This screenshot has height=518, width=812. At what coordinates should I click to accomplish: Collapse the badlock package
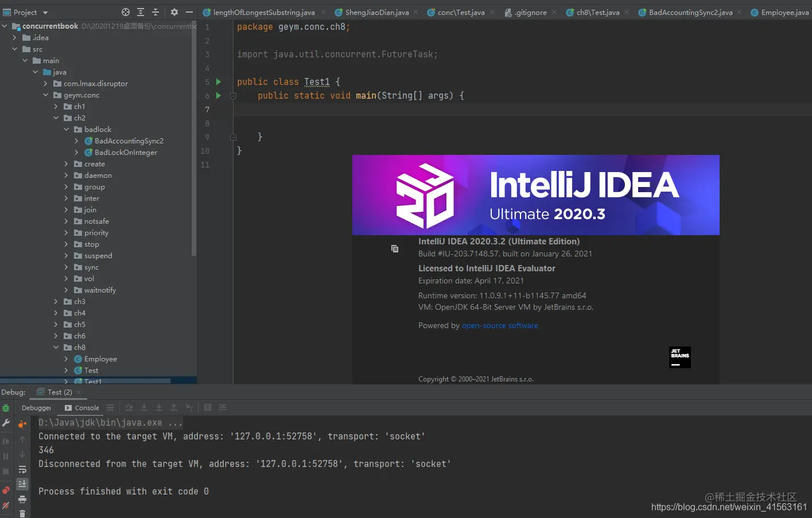point(67,129)
